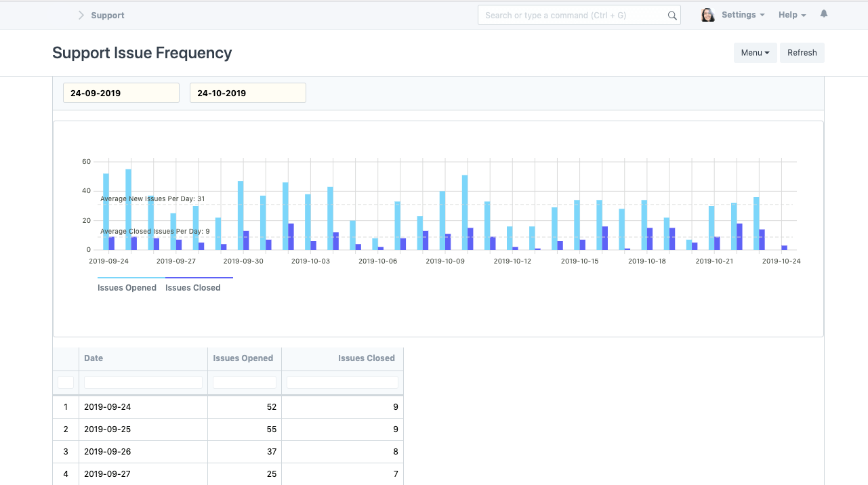The height and width of the screenshot is (485, 868).
Task: Click the user avatar picture
Action: coord(708,15)
